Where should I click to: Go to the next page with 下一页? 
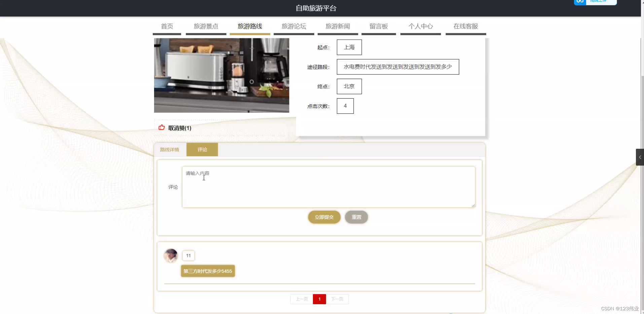coord(337,299)
